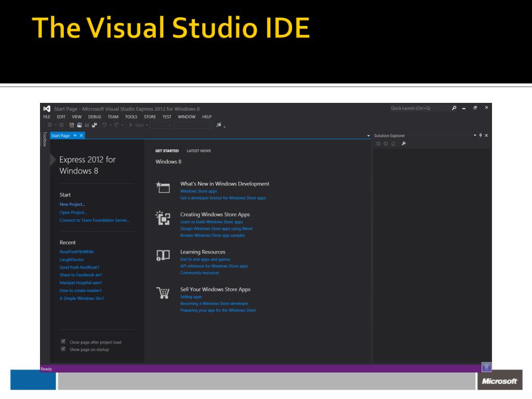Click the What's New star window icon
The width and height of the screenshot is (532, 399).
pyautogui.click(x=163, y=187)
